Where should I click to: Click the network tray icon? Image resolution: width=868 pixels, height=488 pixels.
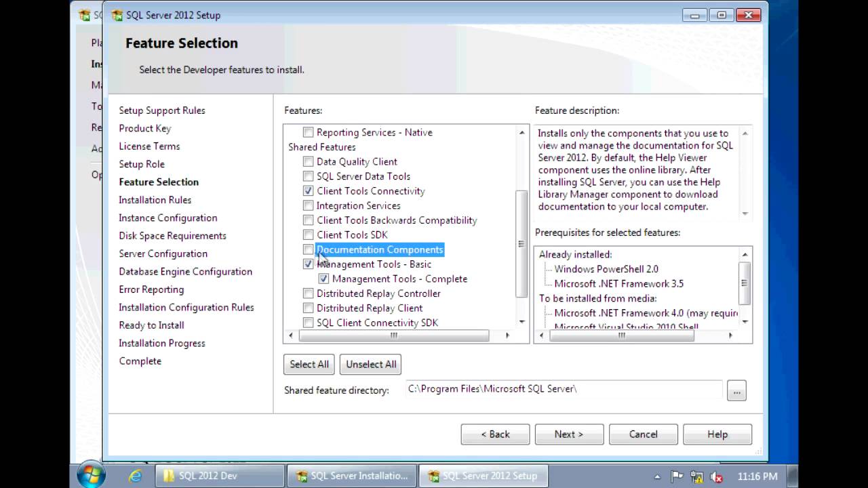[696, 476]
